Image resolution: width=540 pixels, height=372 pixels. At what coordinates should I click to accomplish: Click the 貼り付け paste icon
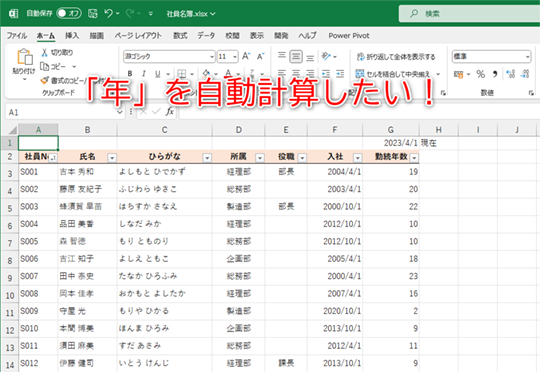pyautogui.click(x=24, y=57)
